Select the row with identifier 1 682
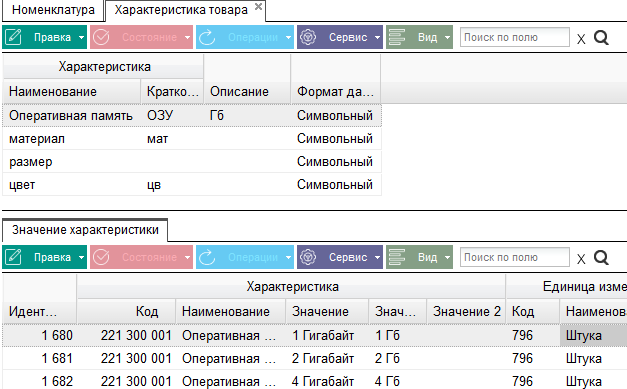Screen dimensions: 627x389 point(315,381)
